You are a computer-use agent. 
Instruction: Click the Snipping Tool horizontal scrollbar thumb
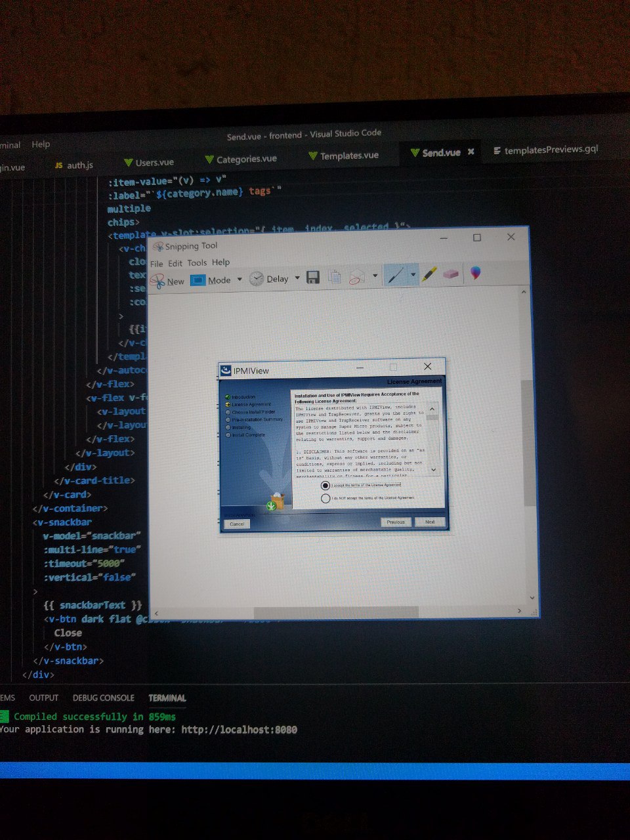[336, 612]
